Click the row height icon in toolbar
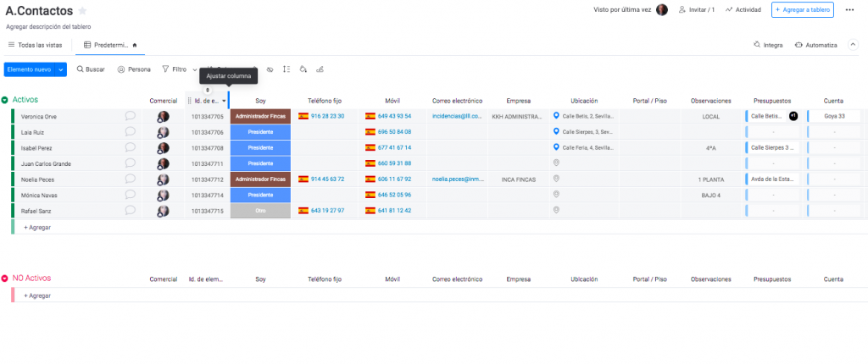 coord(286,69)
